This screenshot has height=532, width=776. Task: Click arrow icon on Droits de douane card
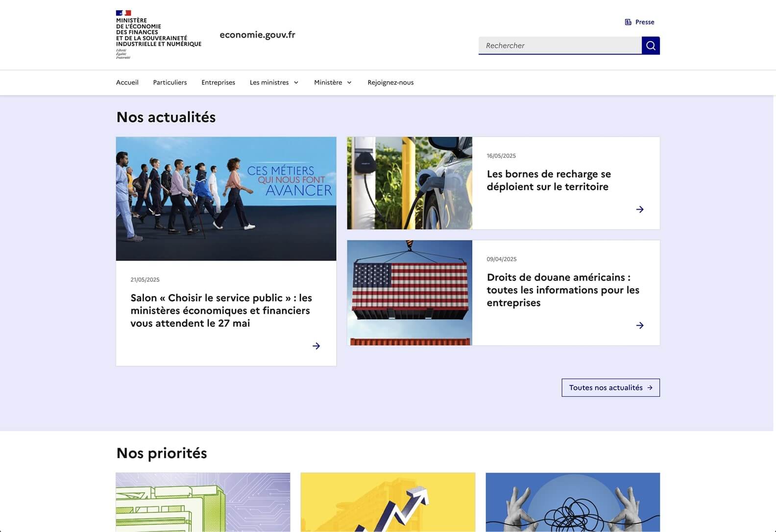click(x=639, y=325)
